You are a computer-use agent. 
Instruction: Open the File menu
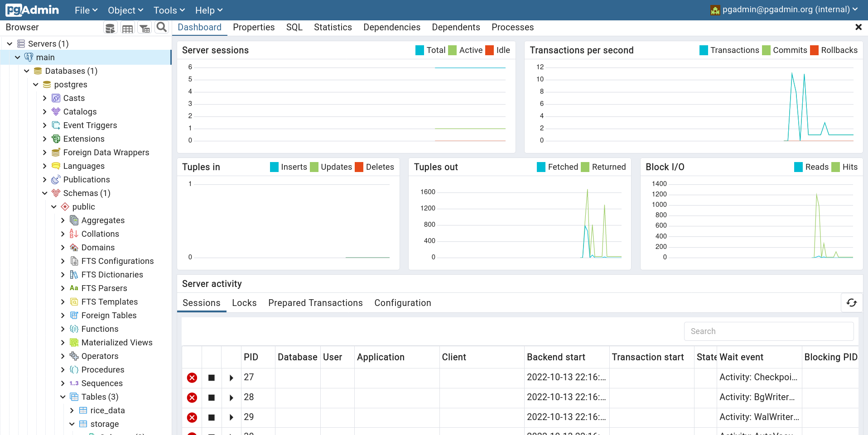coord(86,10)
